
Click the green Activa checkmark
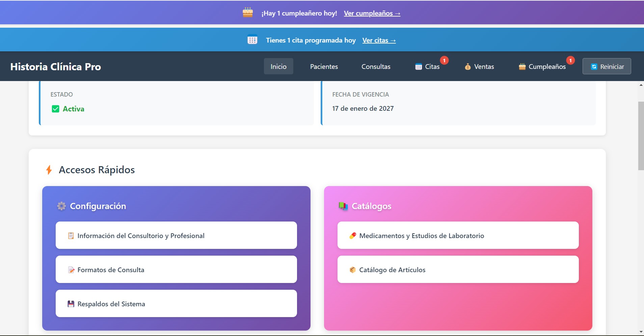tap(55, 109)
